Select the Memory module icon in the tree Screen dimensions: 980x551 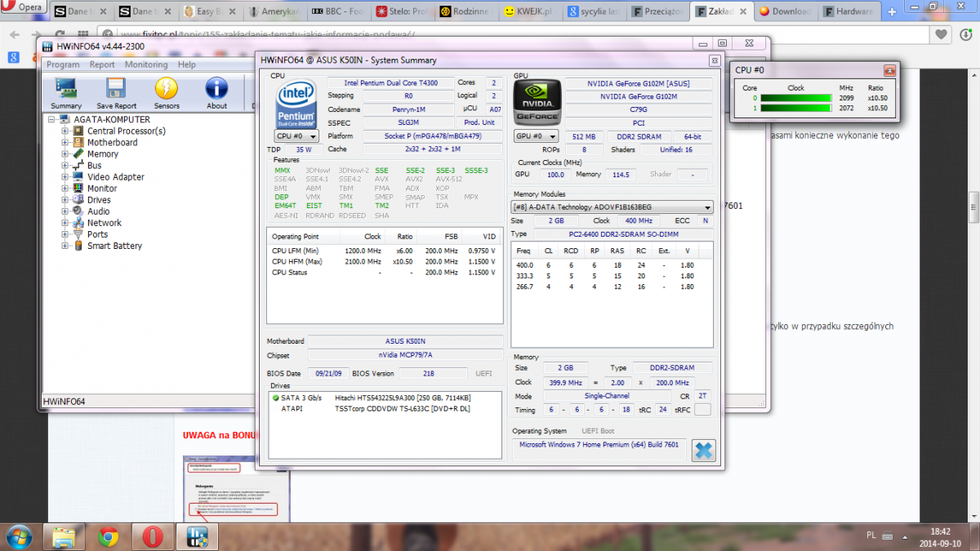78,153
